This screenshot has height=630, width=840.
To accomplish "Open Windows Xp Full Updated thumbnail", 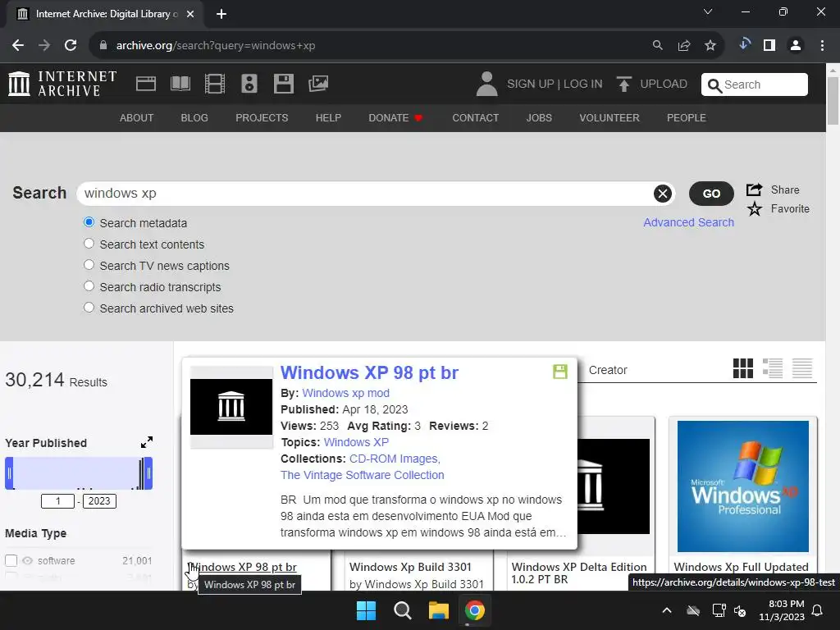I will (x=743, y=486).
